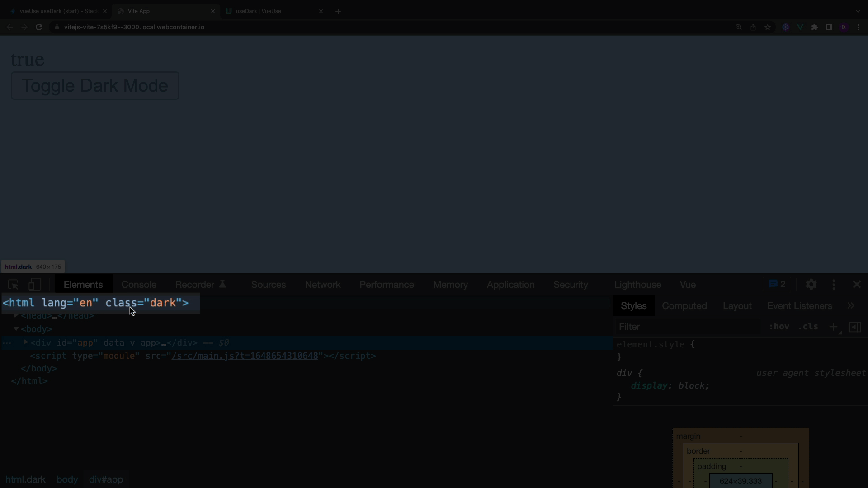The width and height of the screenshot is (868, 488).
Task: Focus the styles Filter field
Action: coord(687,327)
